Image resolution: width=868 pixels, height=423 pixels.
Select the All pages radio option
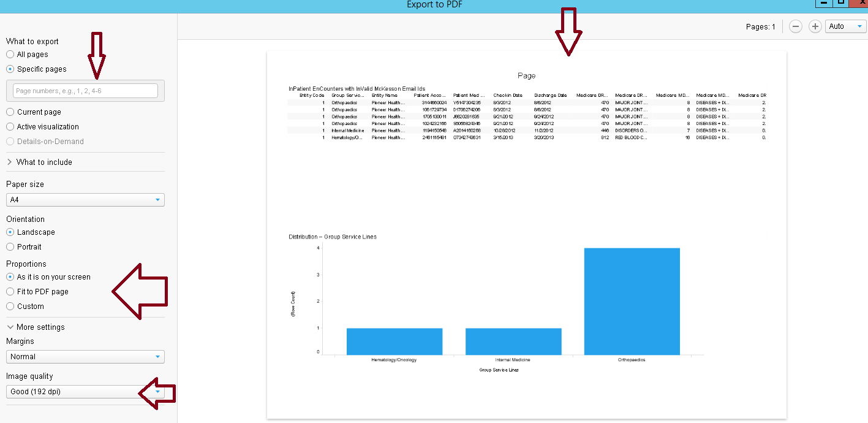[10, 55]
